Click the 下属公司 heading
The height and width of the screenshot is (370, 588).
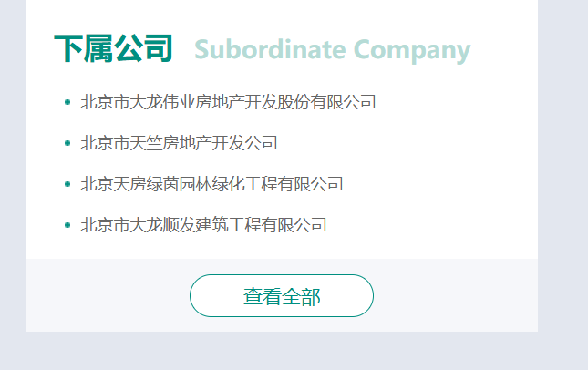[x=113, y=49]
